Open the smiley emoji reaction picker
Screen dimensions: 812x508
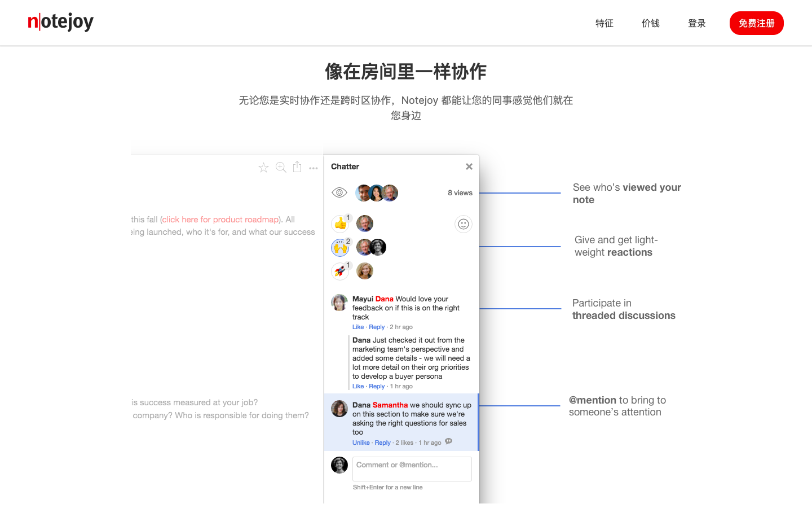[x=463, y=224]
